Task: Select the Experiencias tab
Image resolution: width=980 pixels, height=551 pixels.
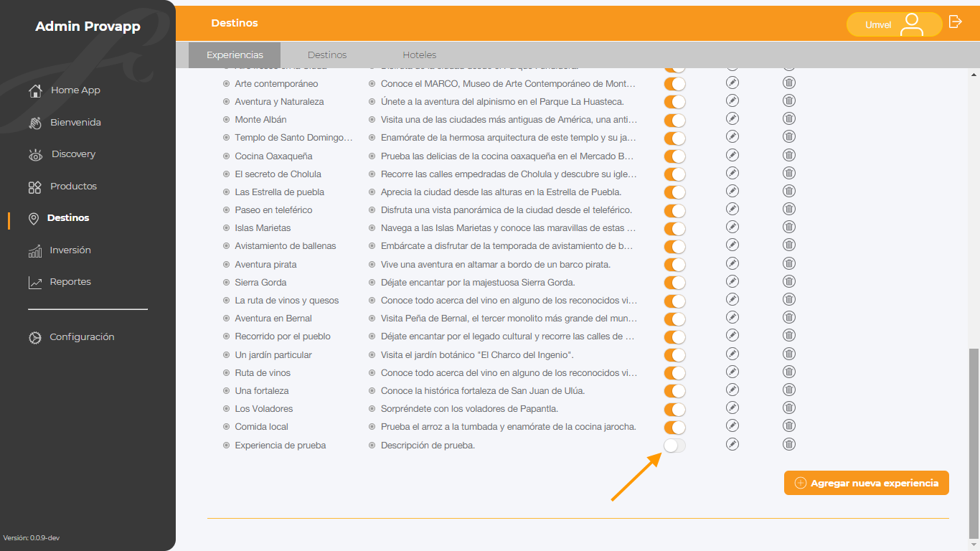Action: point(235,55)
